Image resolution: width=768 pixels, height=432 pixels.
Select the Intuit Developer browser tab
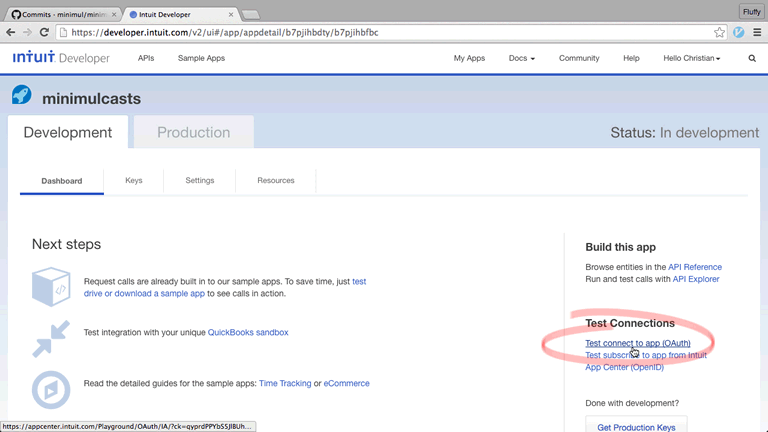180,15
